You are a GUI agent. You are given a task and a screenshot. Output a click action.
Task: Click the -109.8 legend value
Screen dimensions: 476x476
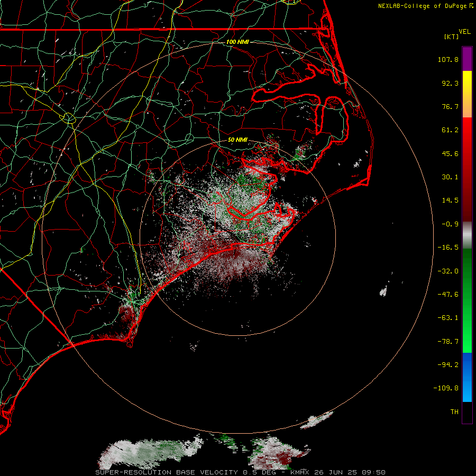point(446,388)
